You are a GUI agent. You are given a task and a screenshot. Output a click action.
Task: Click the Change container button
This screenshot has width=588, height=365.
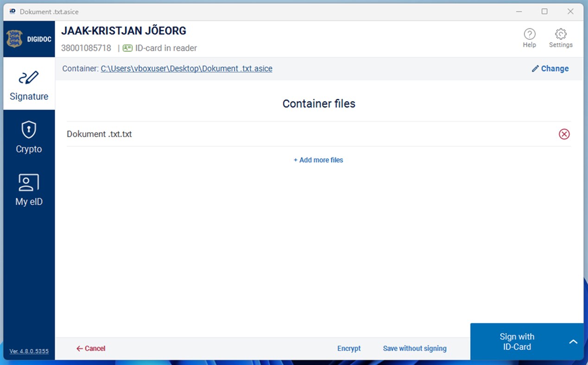(x=550, y=69)
